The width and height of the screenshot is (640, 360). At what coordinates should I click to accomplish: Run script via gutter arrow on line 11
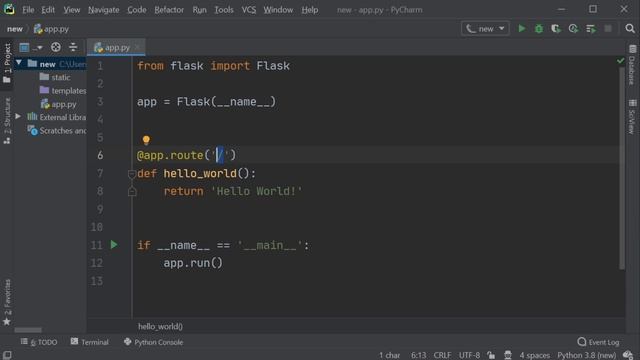pos(114,244)
